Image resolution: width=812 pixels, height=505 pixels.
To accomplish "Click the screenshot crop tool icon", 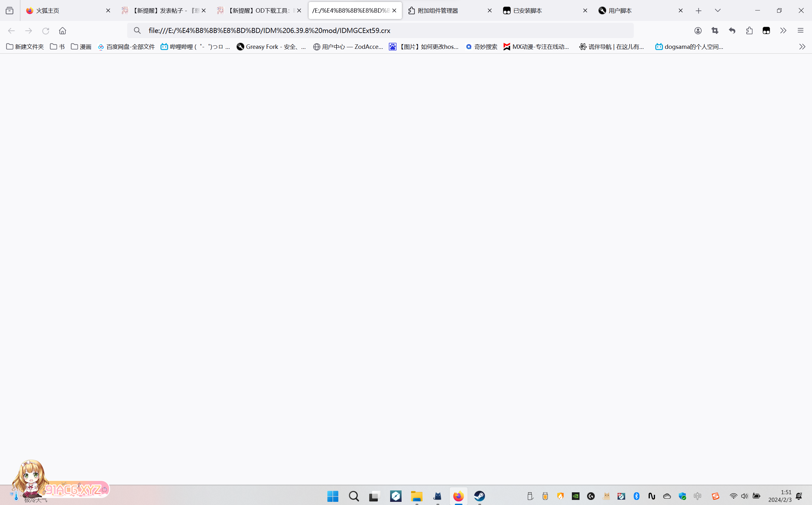I will (x=715, y=31).
